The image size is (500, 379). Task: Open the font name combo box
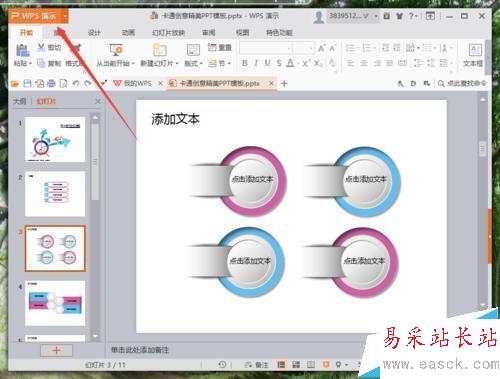point(266,48)
